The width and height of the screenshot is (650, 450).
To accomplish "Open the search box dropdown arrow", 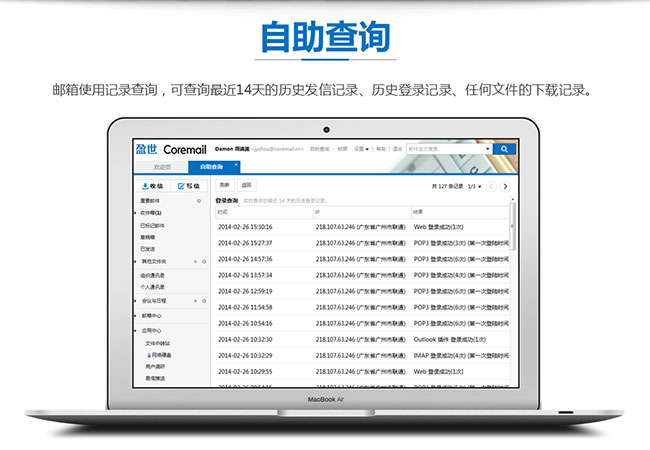I will 488,149.
